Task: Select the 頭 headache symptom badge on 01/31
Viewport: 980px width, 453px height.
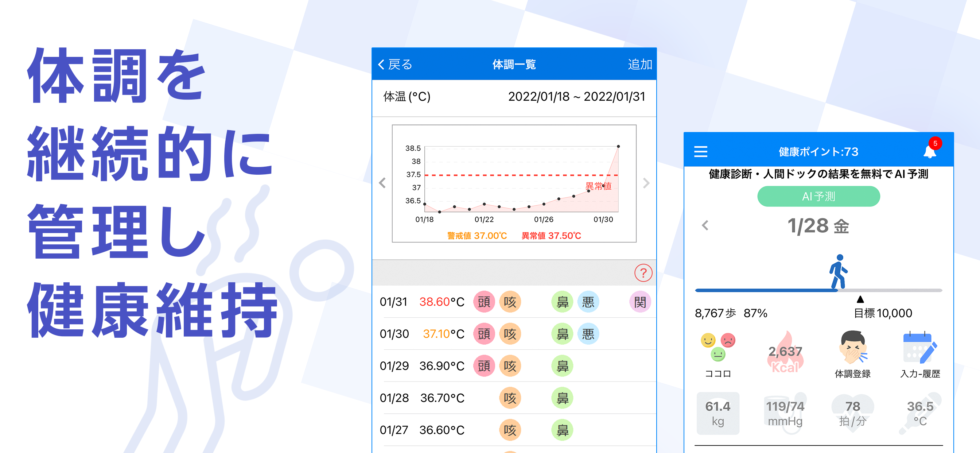Action: pyautogui.click(x=484, y=302)
